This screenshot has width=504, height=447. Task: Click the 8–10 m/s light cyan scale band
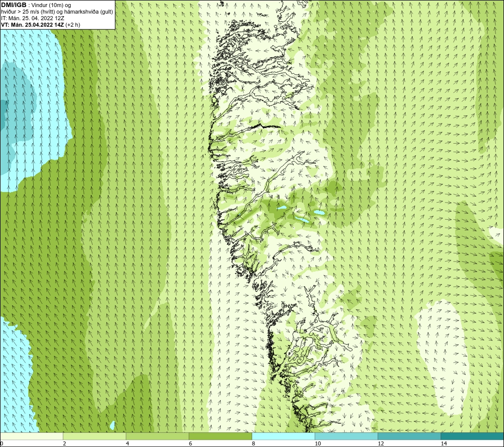point(283,436)
